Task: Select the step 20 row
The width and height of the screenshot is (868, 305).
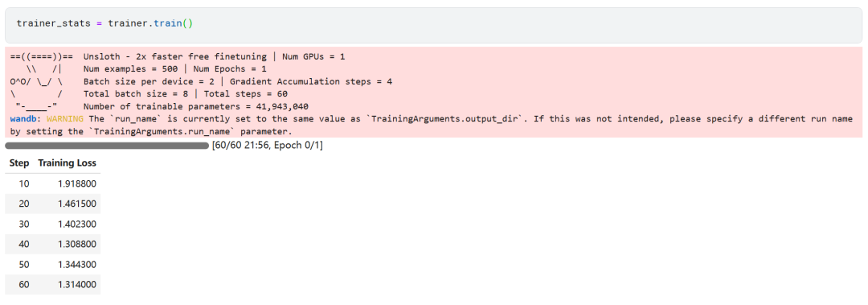Action: pyautogui.click(x=52, y=204)
